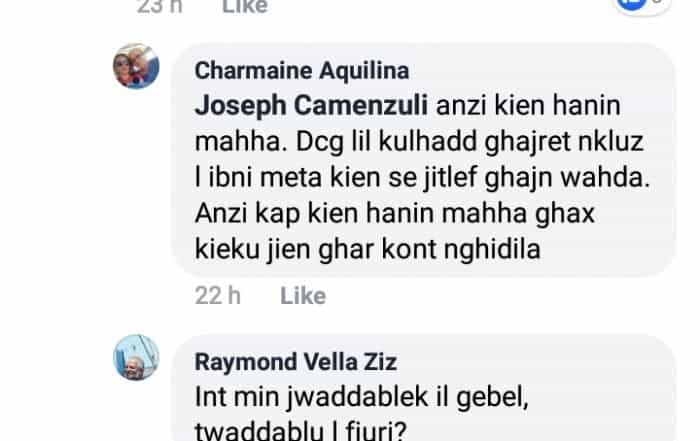Open Charmaine Aquilina's profile picture
The image size is (700, 441).
(x=136, y=66)
